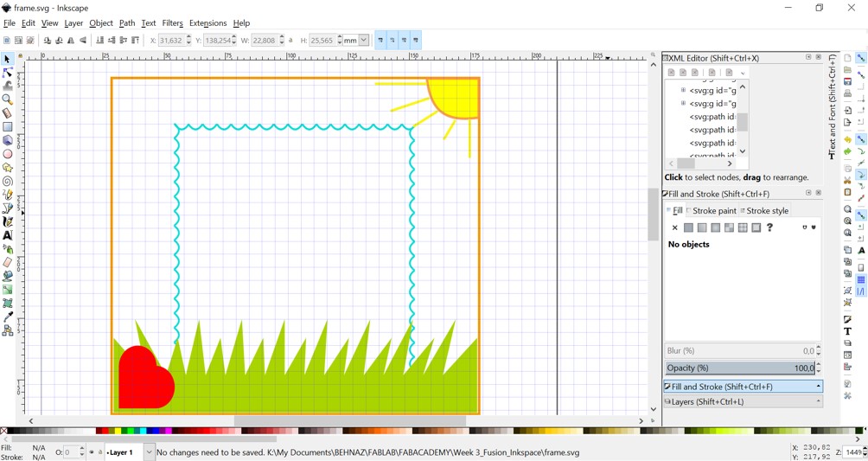Select the Connector tool
Image resolution: width=868 pixels, height=461 pixels.
(x=7, y=330)
